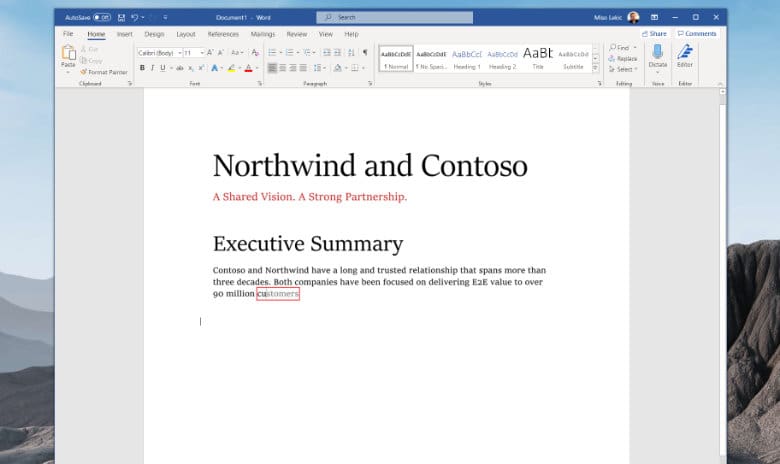The image size is (780, 464).
Task: Click the Format Painter tool
Action: [x=103, y=72]
